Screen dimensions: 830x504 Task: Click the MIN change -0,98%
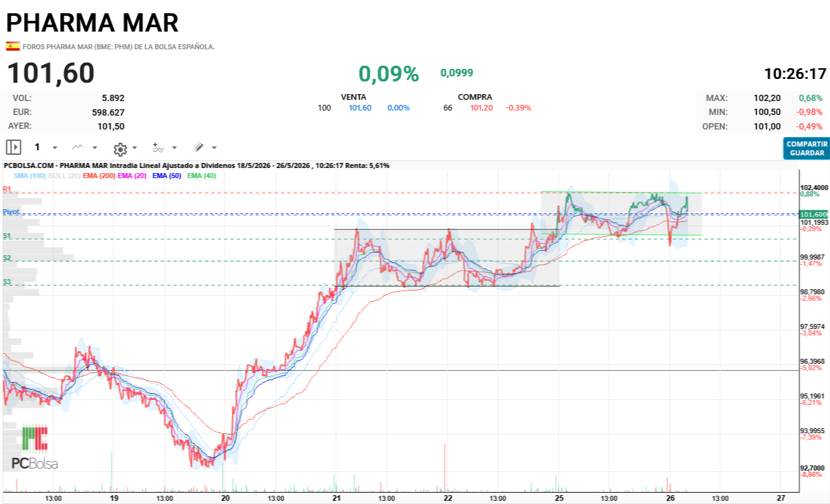[x=810, y=112]
